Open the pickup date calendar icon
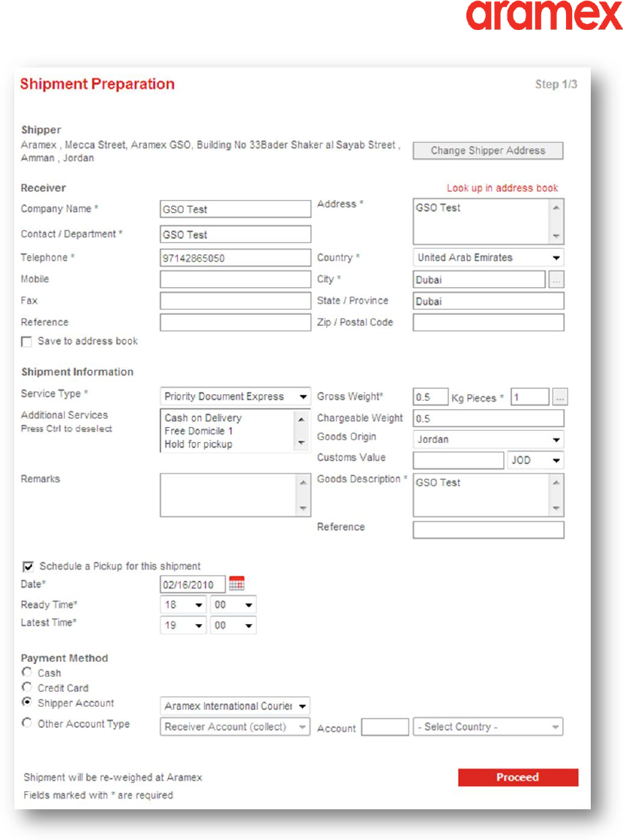623x840 pixels. (x=236, y=584)
